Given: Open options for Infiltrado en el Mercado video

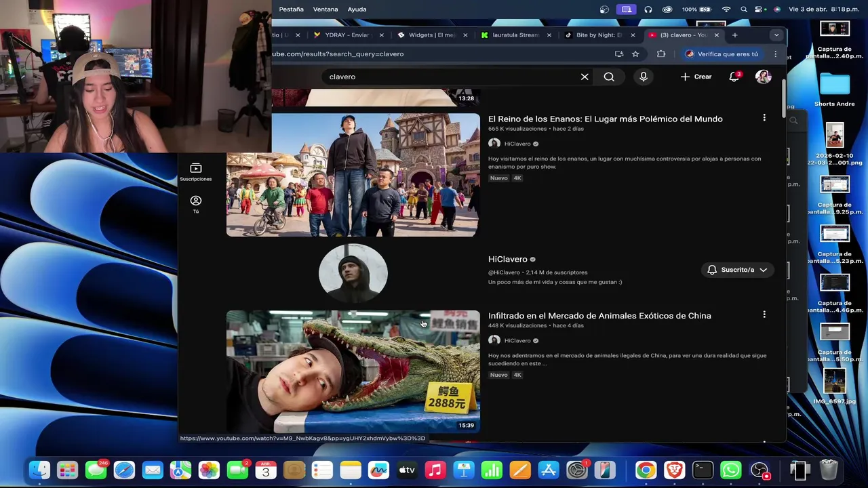Looking at the screenshot, I should coord(764,314).
